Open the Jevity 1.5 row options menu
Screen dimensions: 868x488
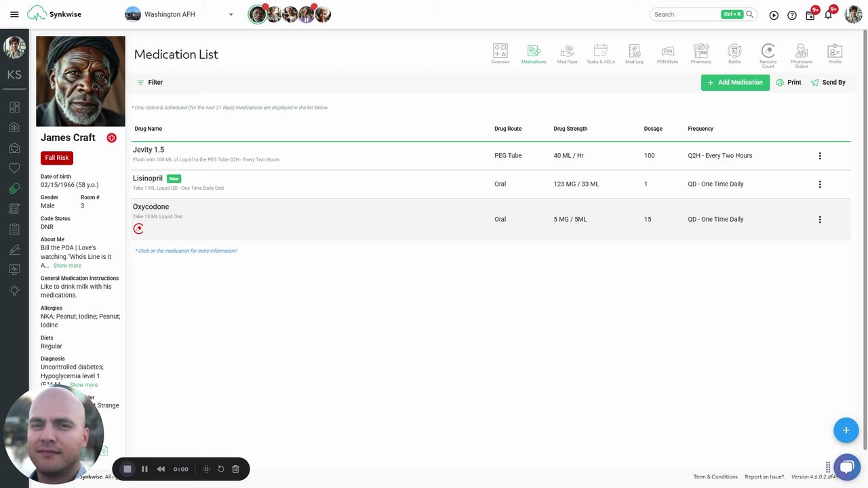pyautogui.click(x=820, y=156)
